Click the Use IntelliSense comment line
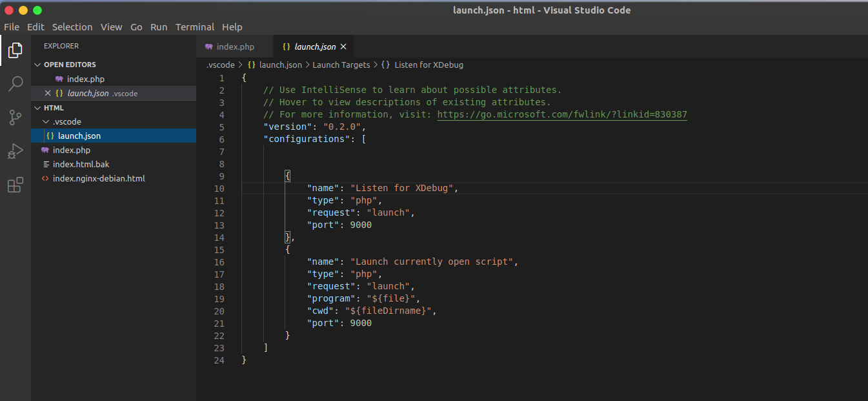Viewport: 868px width, 401px height. coord(412,90)
